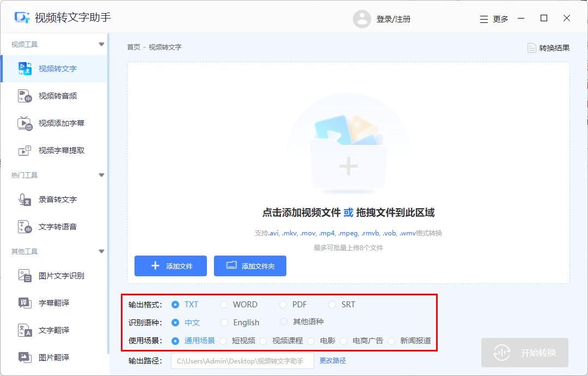Screen dimensions: 588x376
Task: Click the 视频转音频 sidebar icon
Action: tap(24, 96)
